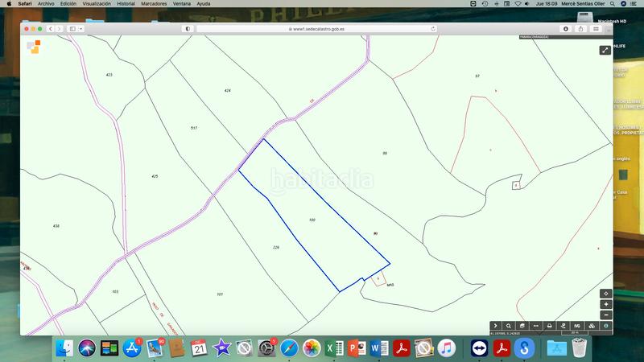
Task: Zoom in with the plus button
Action: pyautogui.click(x=606, y=304)
